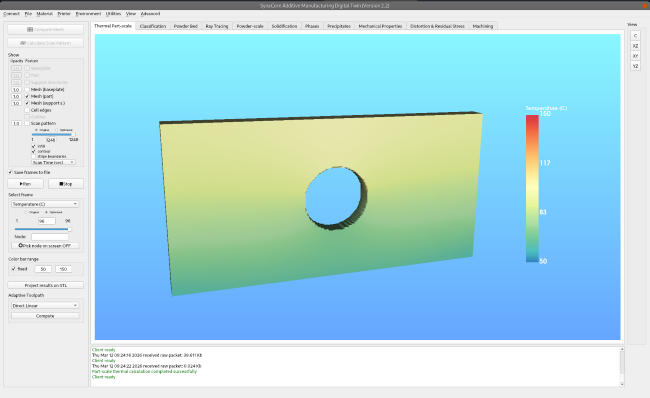
Task: Enable the Scan pattern checkbox
Action: tap(27, 123)
